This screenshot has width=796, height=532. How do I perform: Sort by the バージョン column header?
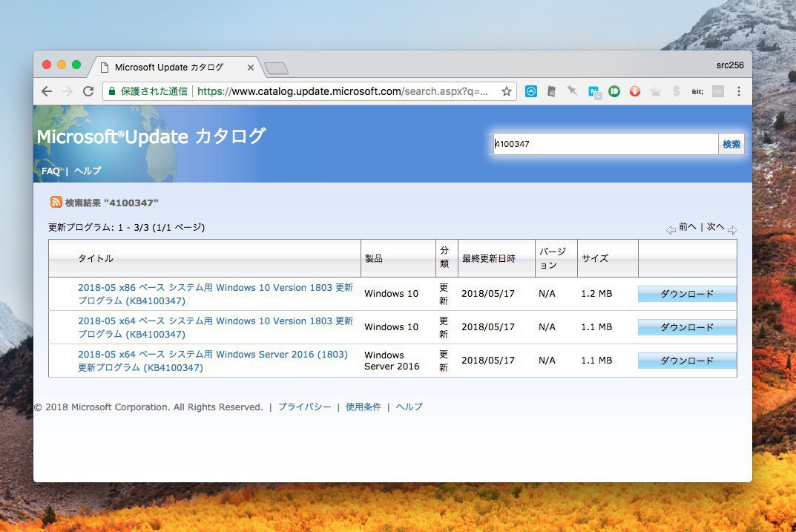[x=553, y=258]
